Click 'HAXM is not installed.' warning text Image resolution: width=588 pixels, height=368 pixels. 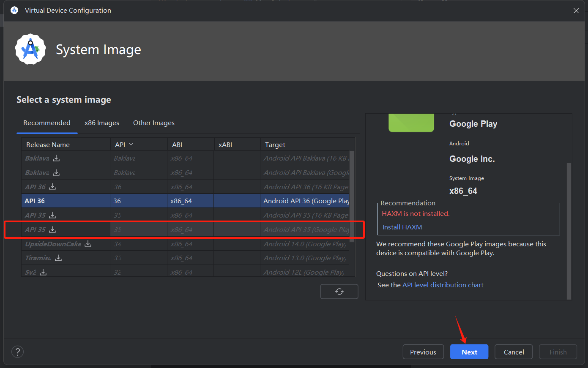416,214
